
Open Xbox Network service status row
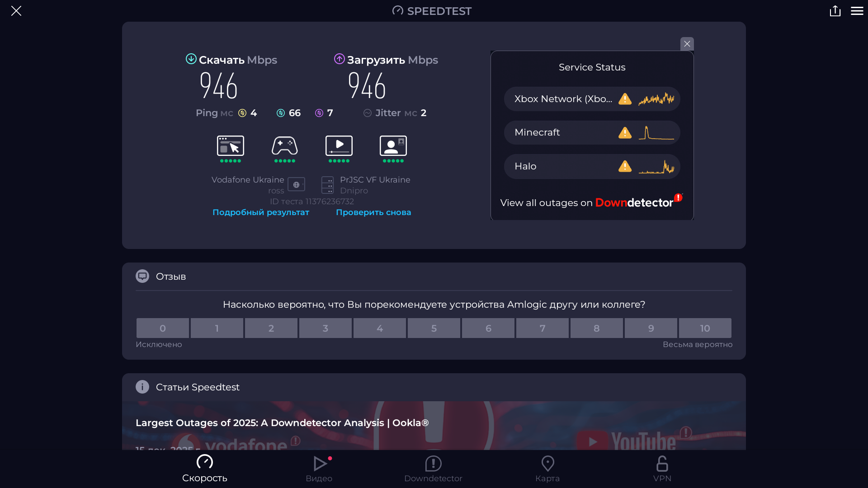coord(592,99)
